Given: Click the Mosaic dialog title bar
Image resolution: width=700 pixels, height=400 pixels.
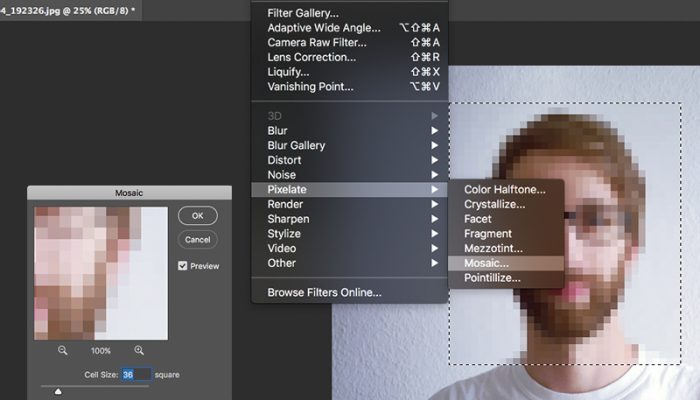Looking at the screenshot, I should tap(129, 193).
